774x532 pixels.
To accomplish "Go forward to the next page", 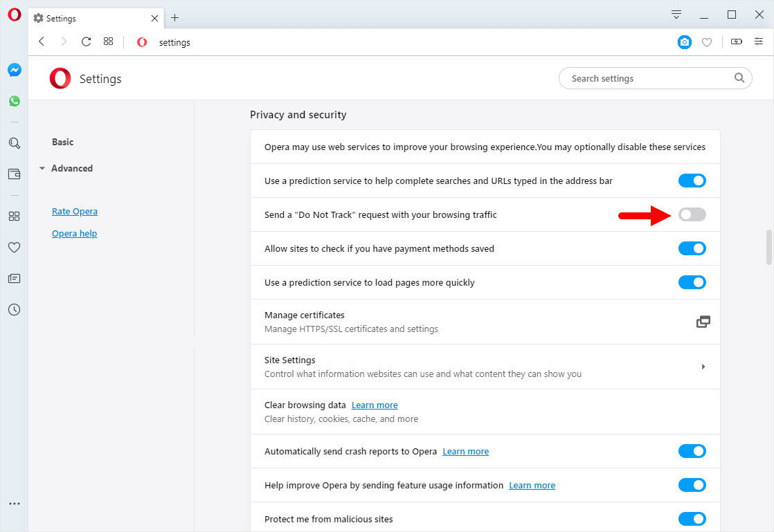I will point(64,42).
